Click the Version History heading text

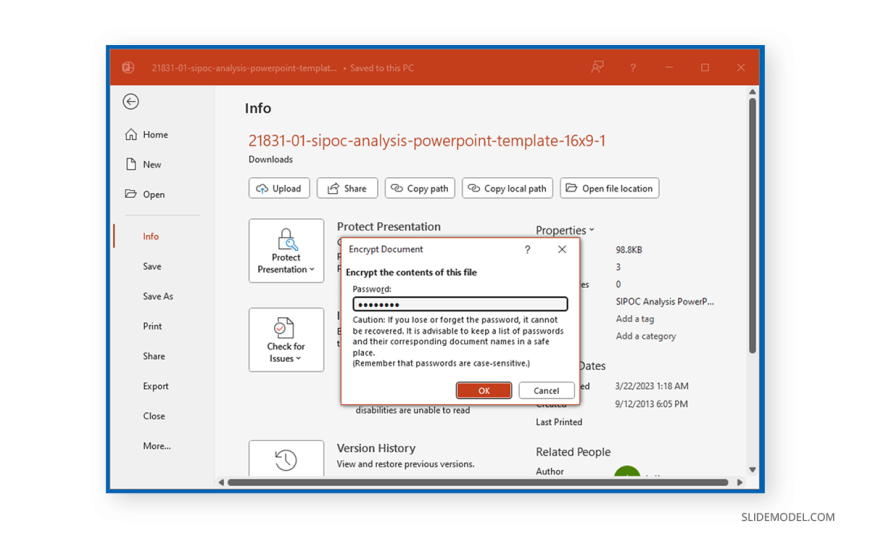click(x=376, y=448)
